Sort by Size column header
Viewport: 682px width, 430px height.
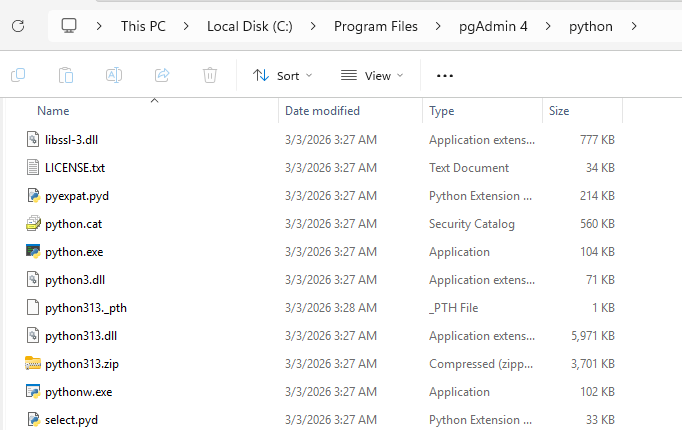click(x=559, y=111)
